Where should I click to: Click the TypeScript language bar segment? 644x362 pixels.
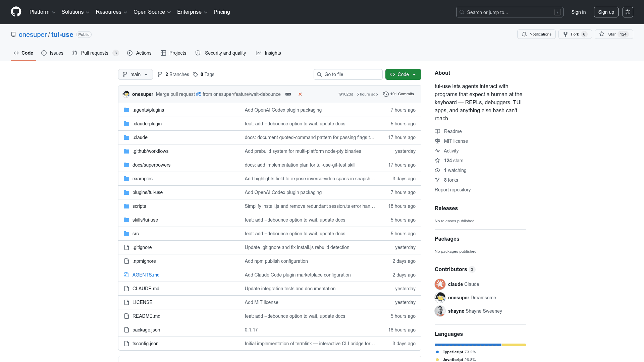(468, 345)
